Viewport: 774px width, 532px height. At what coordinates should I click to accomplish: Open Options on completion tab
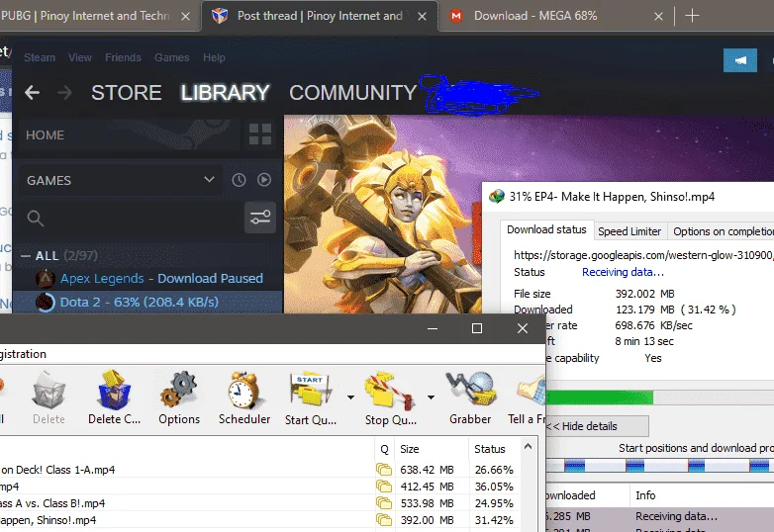coord(722,231)
